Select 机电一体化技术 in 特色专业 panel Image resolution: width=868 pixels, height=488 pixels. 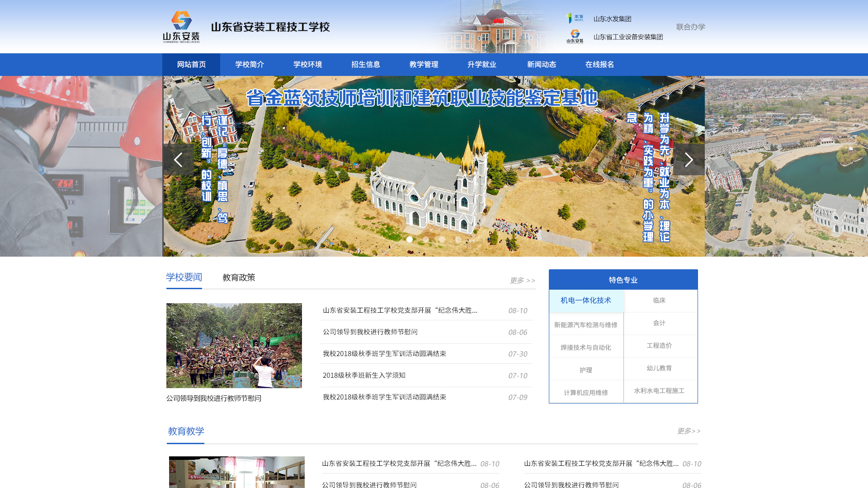tap(586, 300)
